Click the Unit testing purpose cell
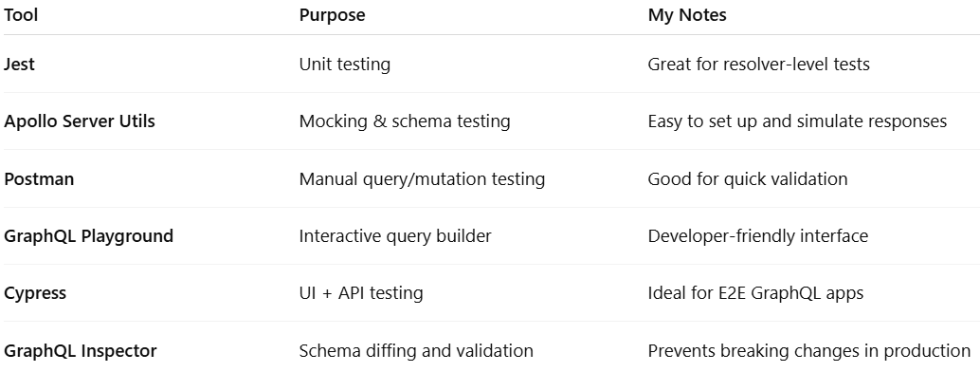Viewport: 980px width, 372px height. (x=344, y=64)
